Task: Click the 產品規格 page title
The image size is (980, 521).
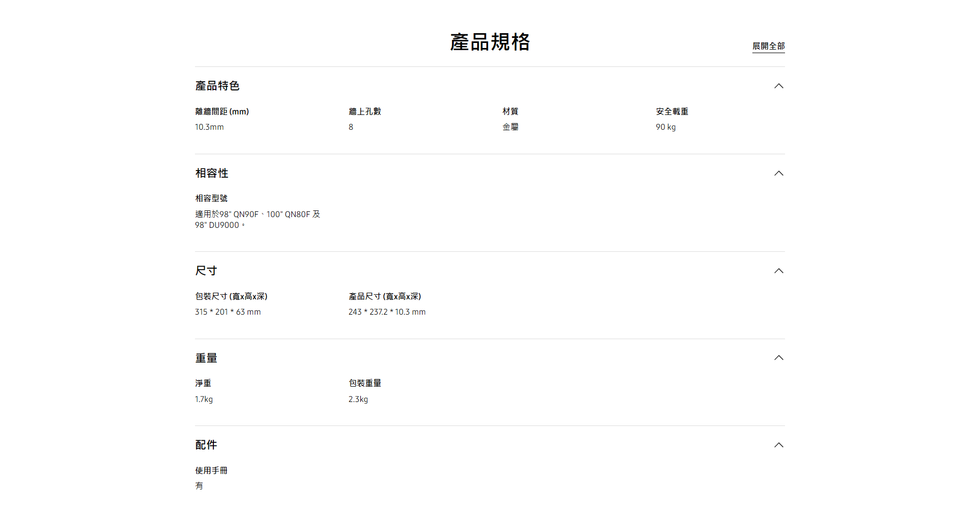Action: [x=490, y=42]
